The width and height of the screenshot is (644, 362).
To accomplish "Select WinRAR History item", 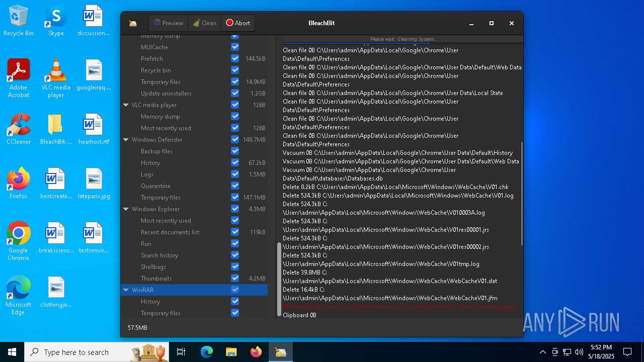I will (150, 302).
